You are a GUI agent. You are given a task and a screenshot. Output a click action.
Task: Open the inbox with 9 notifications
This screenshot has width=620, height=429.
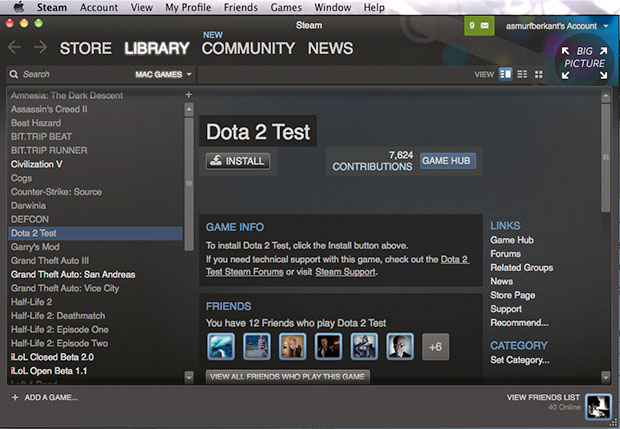[x=479, y=26]
